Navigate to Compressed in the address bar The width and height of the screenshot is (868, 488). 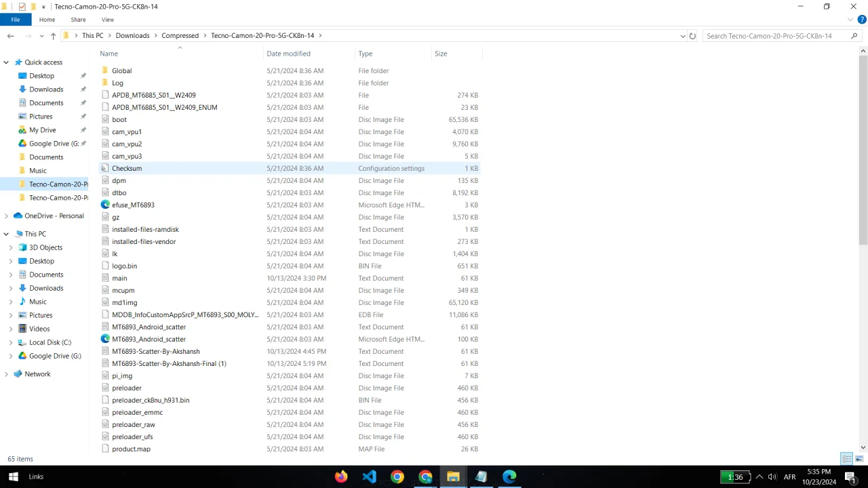click(x=180, y=36)
